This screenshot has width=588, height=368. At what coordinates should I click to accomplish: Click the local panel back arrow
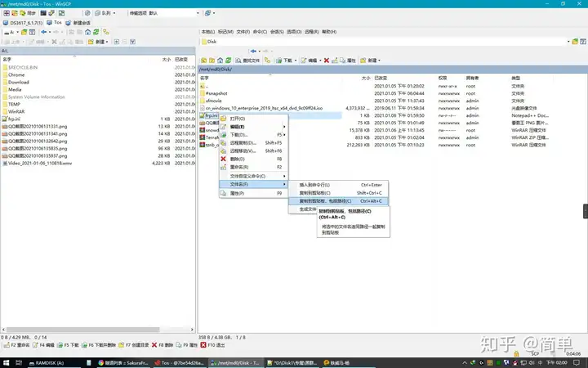coord(44,32)
